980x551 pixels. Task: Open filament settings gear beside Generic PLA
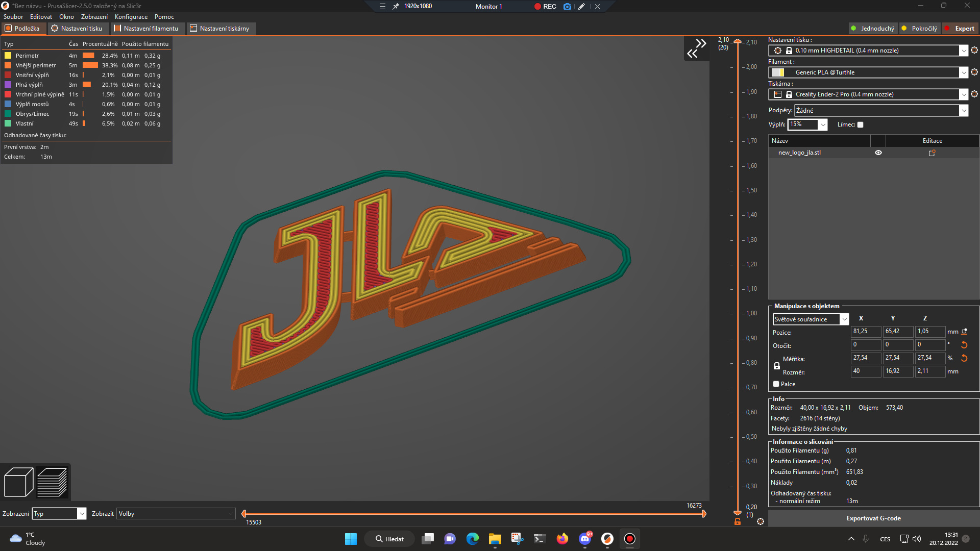(974, 72)
